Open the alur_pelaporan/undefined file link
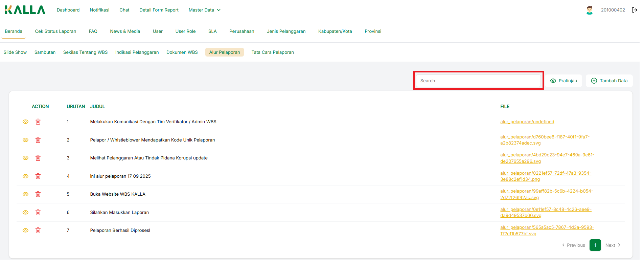Image resolution: width=644 pixels, height=262 pixels. pos(527,122)
